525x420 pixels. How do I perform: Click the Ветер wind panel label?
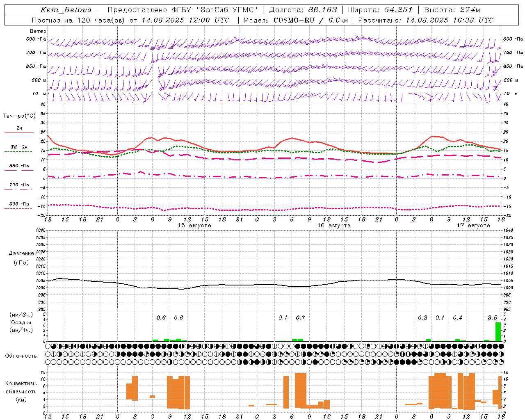tap(38, 31)
